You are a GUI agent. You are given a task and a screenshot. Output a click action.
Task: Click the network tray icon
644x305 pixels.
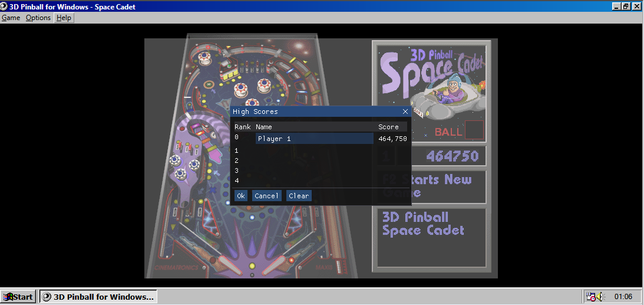tap(590, 296)
